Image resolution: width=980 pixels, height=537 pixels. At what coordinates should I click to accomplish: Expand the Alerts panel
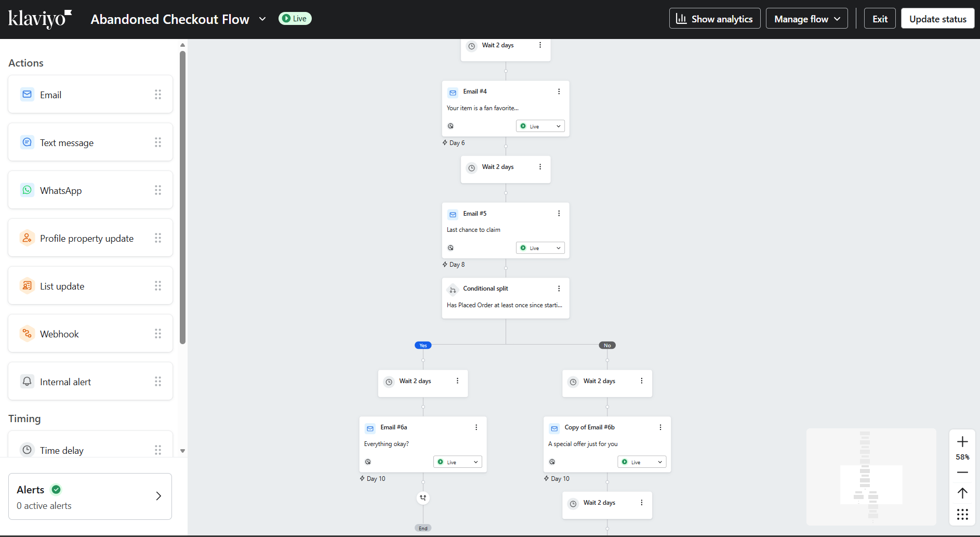(159, 496)
